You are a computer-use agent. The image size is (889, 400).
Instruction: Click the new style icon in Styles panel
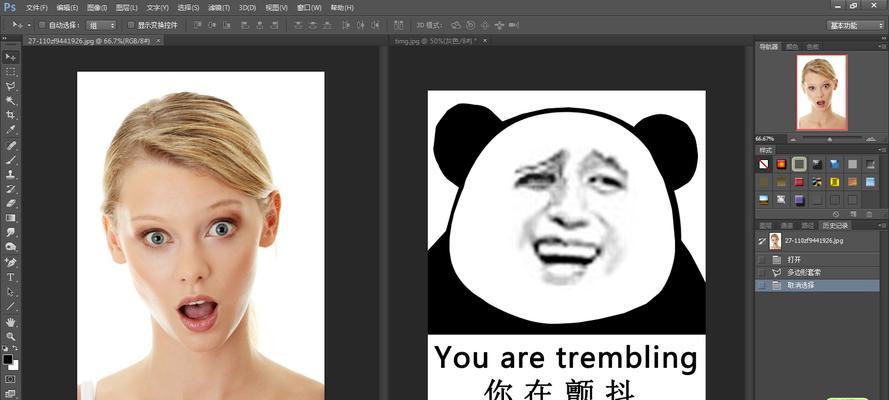(853, 214)
